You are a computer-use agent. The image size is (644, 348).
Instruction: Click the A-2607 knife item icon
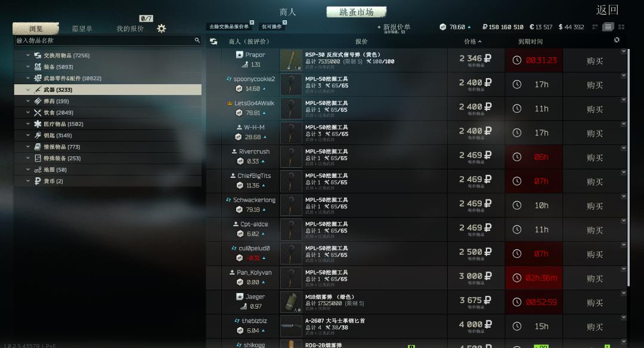(x=291, y=326)
